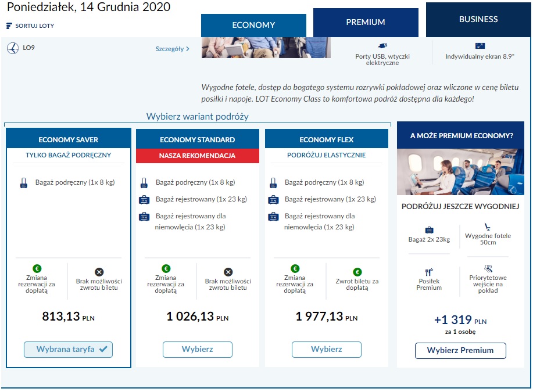Click the Posiłek Premium cutlery icon
The image size is (533, 392).
click(429, 272)
